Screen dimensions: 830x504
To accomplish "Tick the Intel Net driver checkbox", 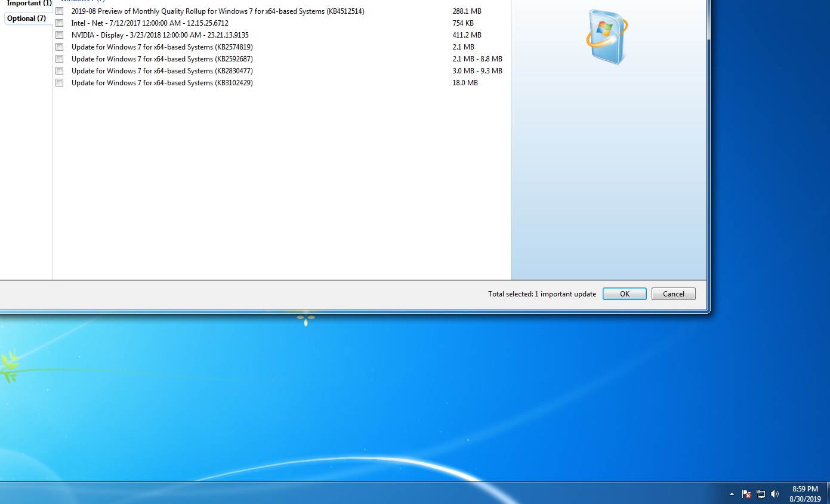I will (x=60, y=23).
